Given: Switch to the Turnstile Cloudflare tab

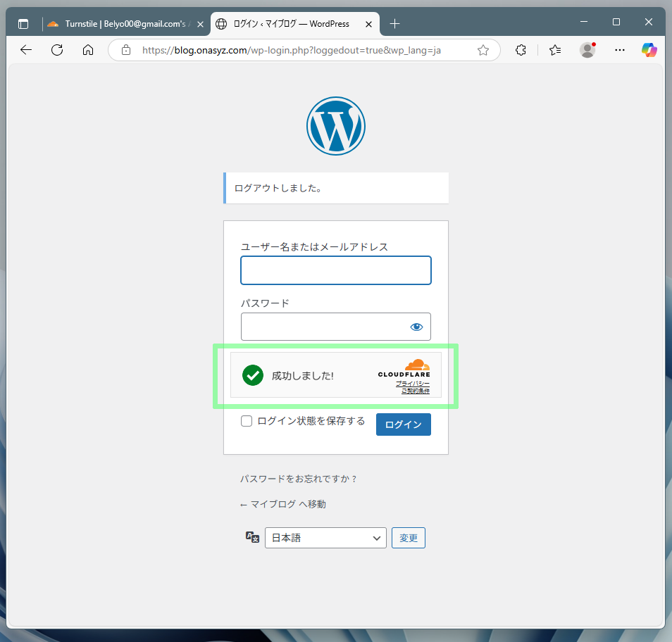Looking at the screenshot, I should (124, 24).
